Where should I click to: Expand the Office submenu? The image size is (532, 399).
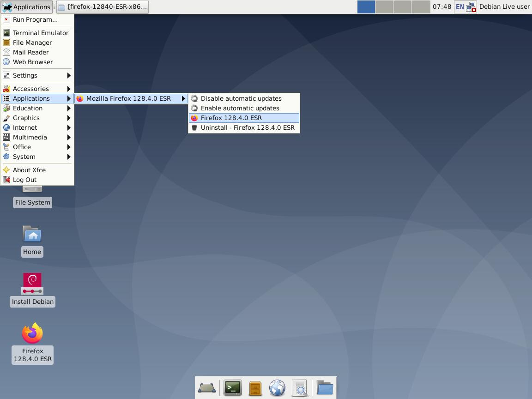point(37,147)
